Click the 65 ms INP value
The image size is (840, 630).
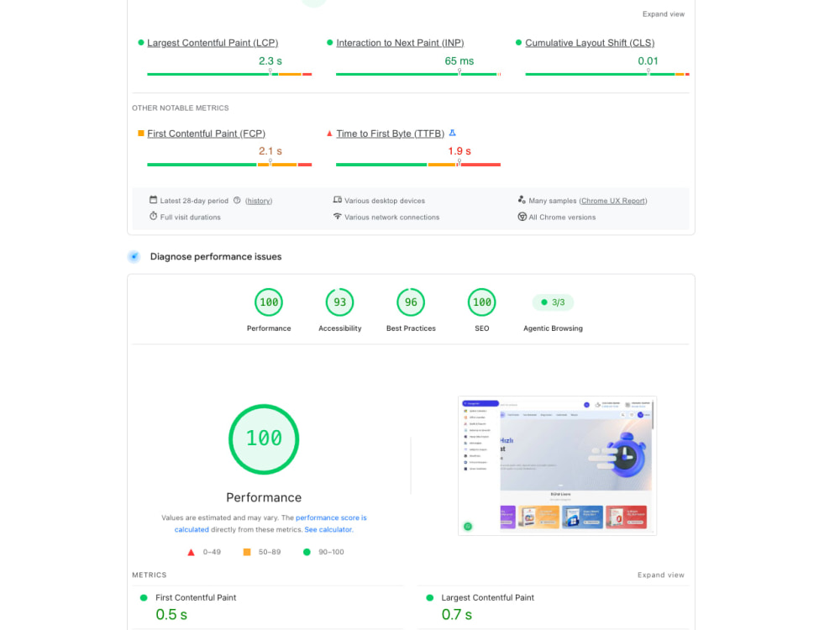click(x=459, y=61)
